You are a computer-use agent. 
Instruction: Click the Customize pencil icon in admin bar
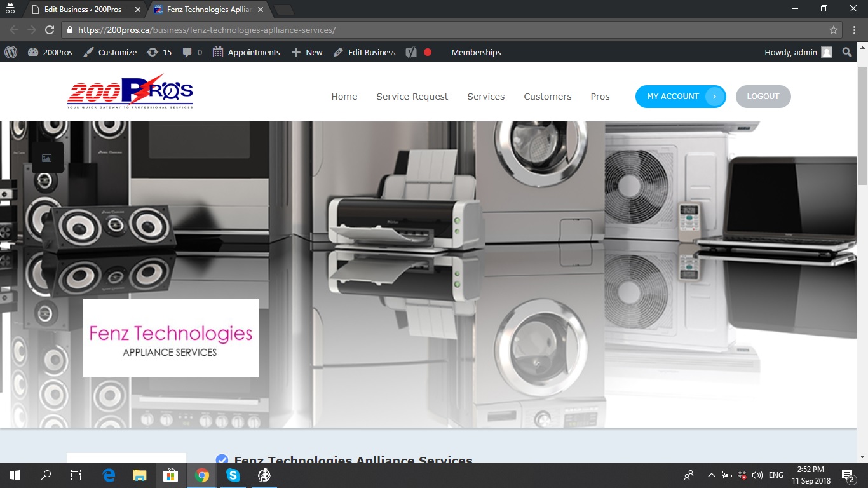tap(88, 52)
